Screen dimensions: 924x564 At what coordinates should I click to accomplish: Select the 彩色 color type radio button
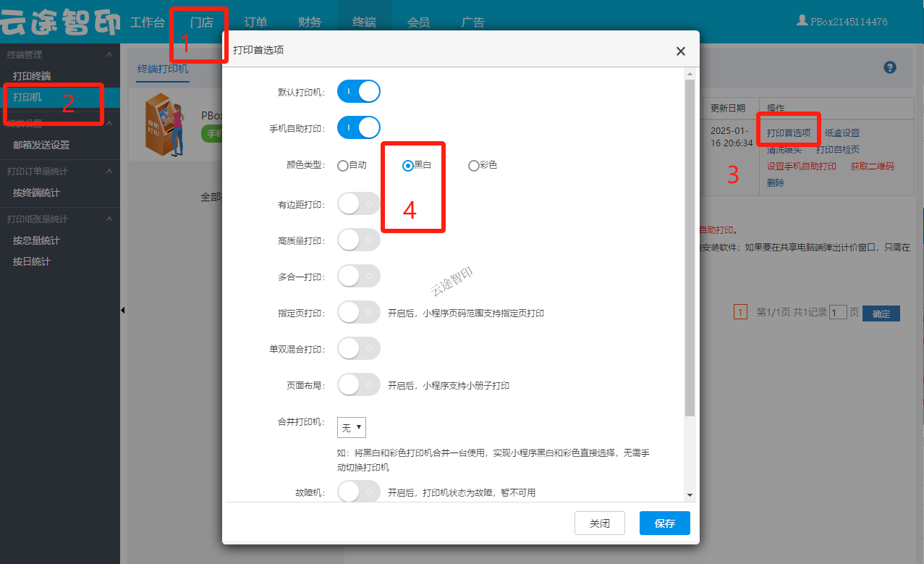474,166
